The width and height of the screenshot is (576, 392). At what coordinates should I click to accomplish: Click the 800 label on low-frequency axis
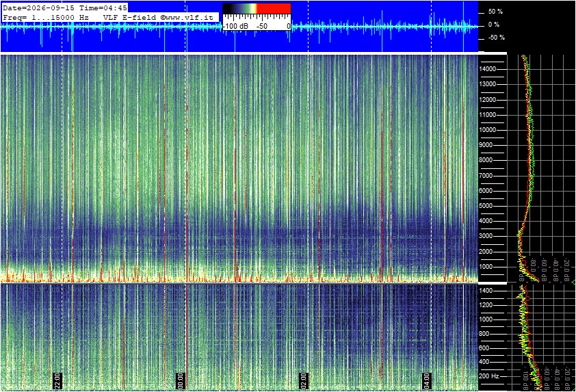[x=484, y=334]
